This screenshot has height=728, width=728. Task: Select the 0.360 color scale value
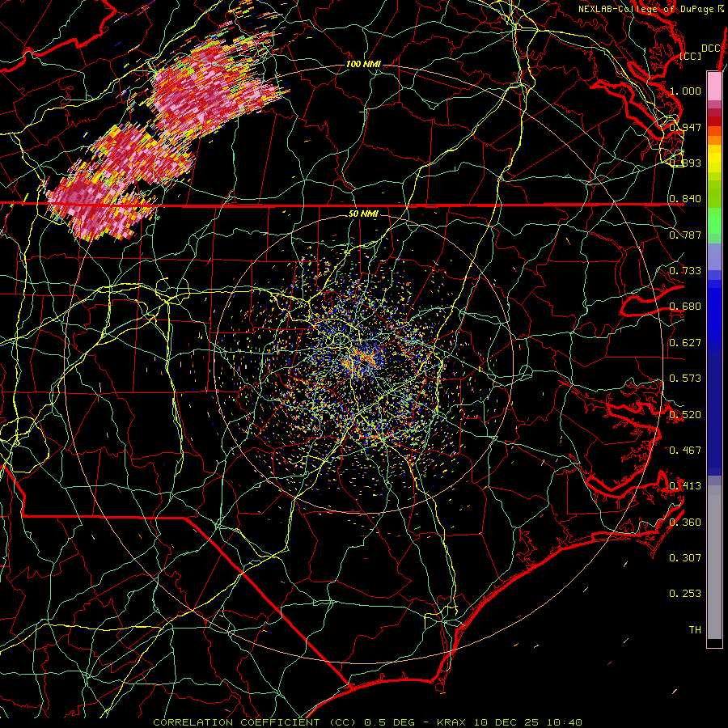685,523
